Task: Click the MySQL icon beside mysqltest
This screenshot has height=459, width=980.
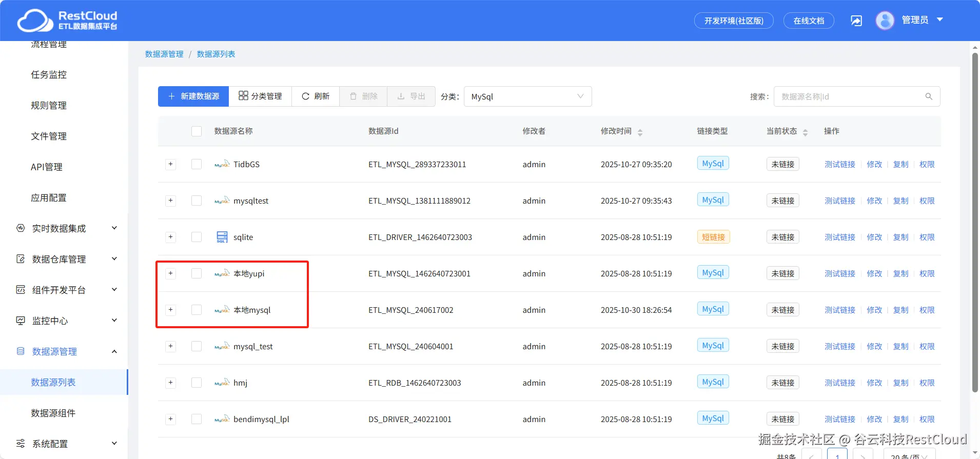Action: click(x=222, y=201)
